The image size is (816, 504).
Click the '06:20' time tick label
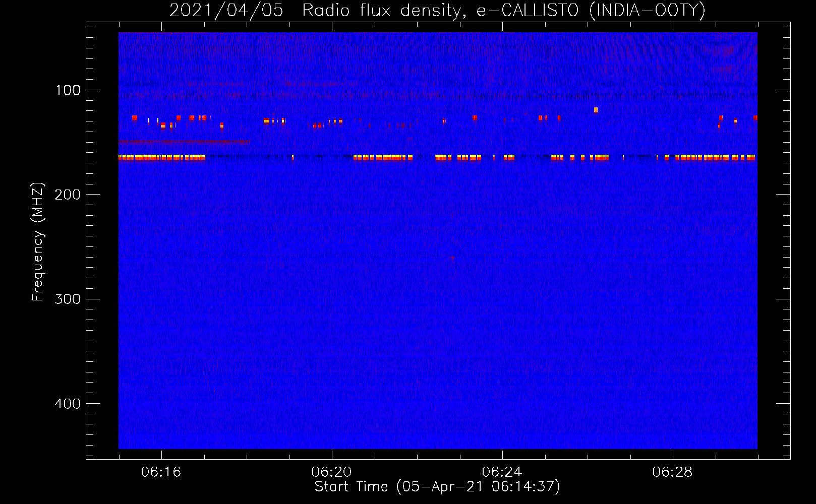tap(332, 472)
